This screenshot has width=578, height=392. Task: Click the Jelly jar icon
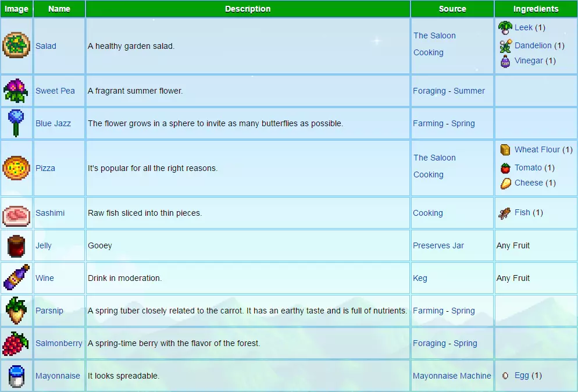pyautogui.click(x=16, y=245)
